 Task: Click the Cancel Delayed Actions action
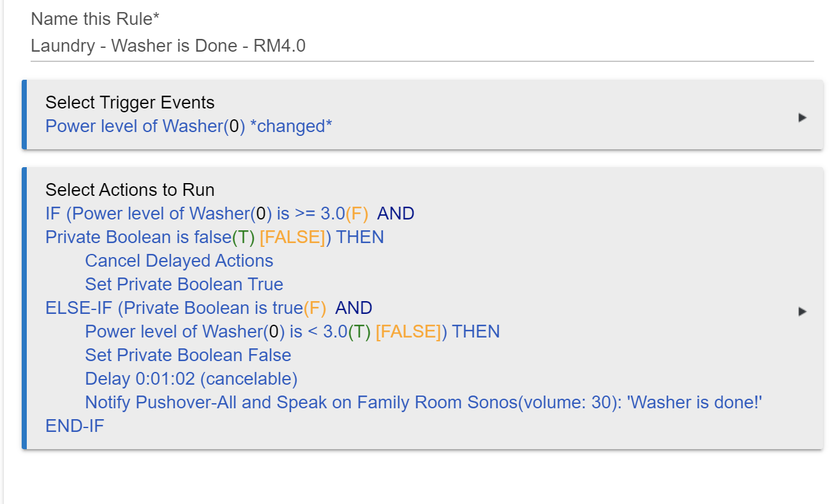click(x=179, y=261)
